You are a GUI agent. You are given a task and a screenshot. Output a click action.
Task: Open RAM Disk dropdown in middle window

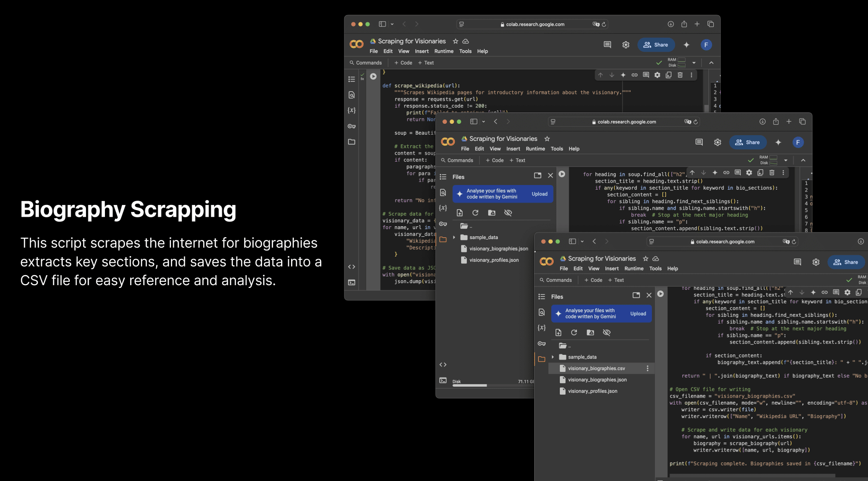coord(786,160)
